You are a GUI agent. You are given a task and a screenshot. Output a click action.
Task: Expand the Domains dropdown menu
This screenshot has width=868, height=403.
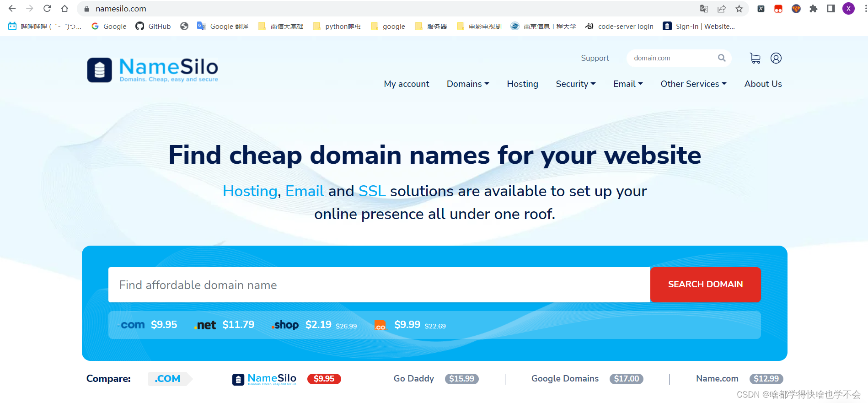click(x=468, y=84)
